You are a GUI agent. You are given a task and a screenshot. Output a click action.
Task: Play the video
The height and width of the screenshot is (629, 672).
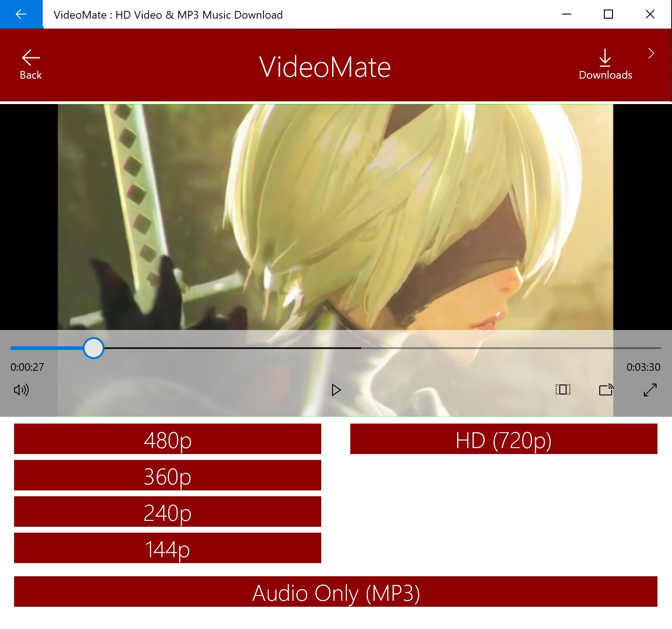pyautogui.click(x=336, y=390)
